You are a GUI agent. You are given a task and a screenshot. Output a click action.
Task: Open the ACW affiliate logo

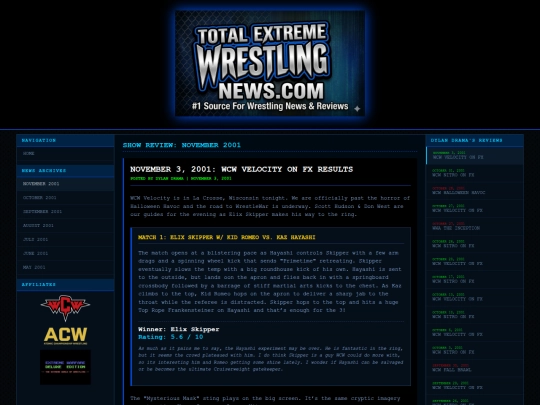(65, 335)
